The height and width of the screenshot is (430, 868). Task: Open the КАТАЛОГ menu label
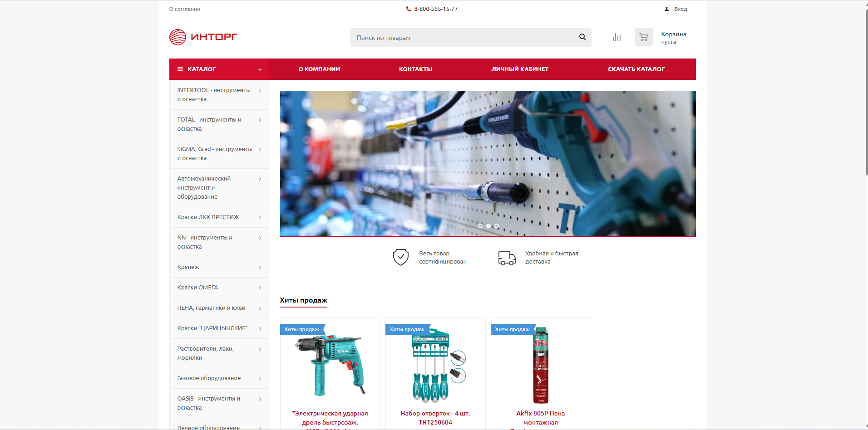coord(202,69)
